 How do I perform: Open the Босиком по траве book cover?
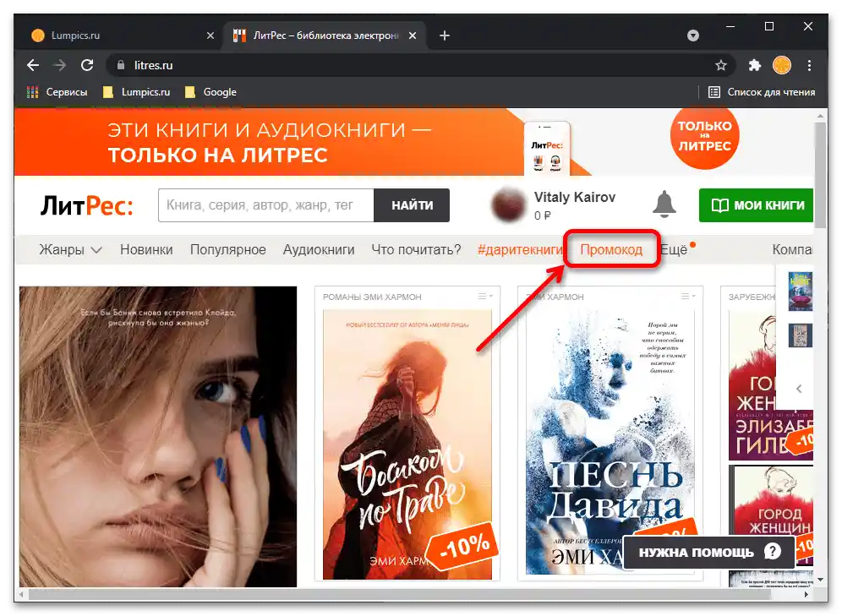coord(407,444)
